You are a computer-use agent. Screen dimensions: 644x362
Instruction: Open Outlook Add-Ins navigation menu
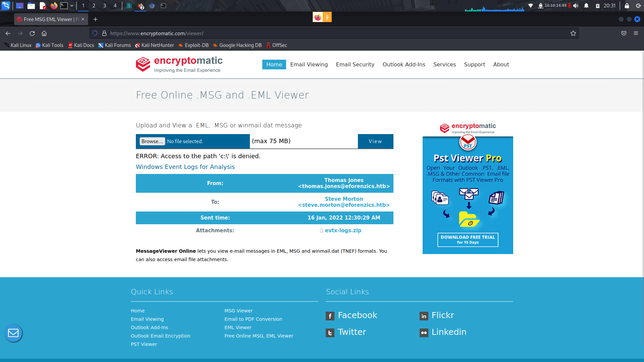(404, 64)
